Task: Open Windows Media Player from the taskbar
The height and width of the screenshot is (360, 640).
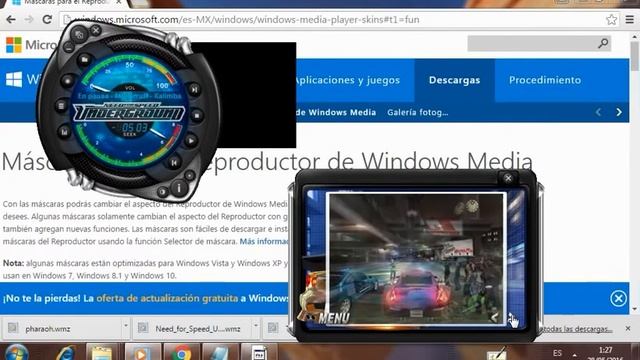Action: (142, 353)
